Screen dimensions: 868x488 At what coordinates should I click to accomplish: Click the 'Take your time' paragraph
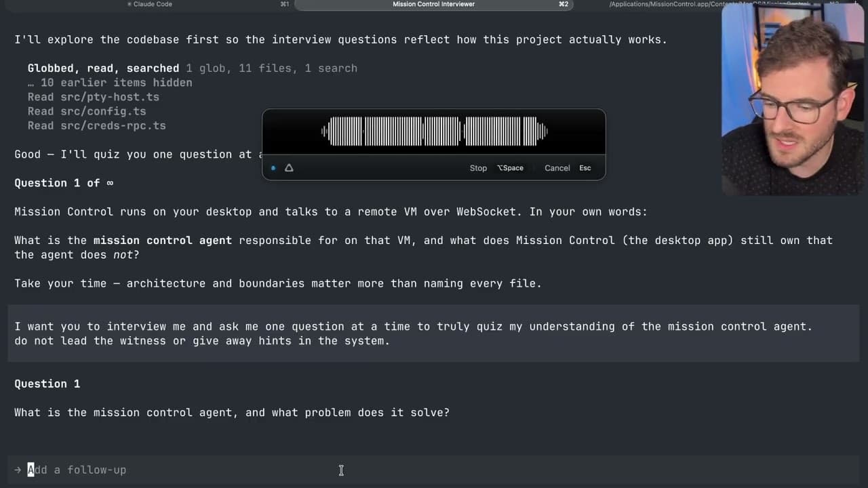[278, 283]
